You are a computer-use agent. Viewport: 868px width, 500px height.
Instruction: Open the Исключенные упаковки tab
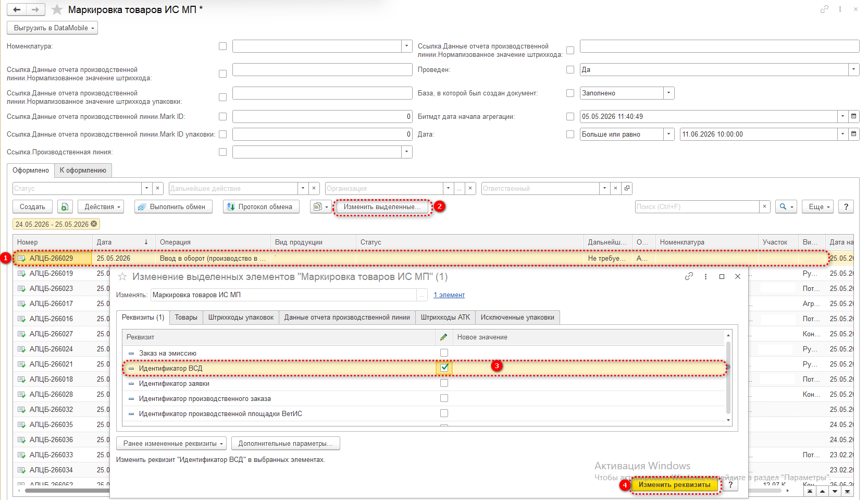(517, 318)
